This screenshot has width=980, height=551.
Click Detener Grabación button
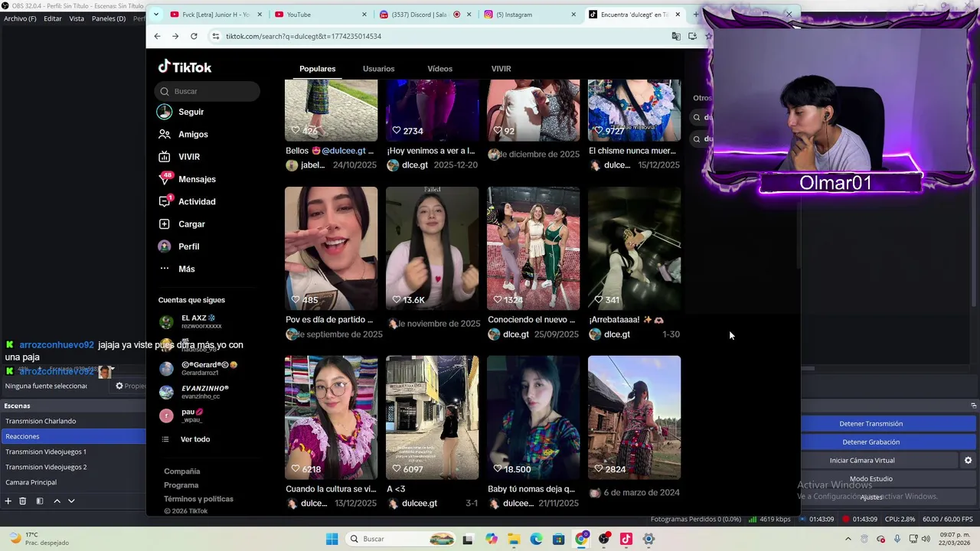pos(871,442)
